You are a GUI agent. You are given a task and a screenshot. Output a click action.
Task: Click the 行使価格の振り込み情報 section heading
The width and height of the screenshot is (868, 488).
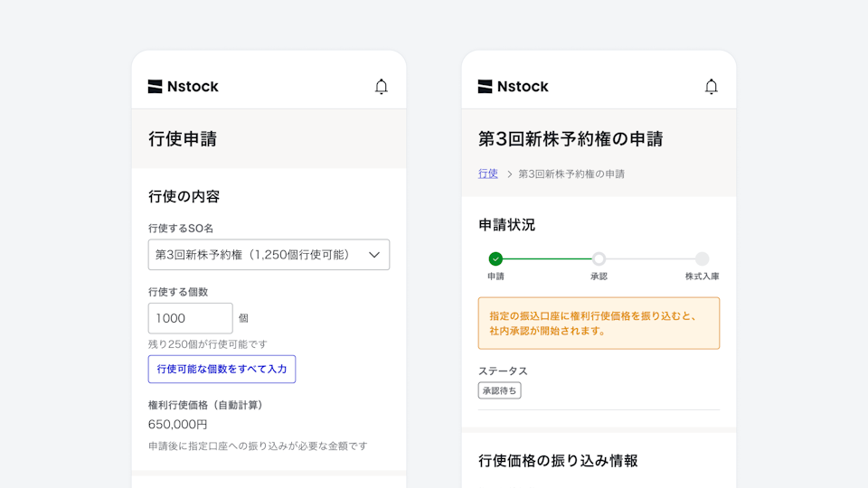click(x=558, y=461)
